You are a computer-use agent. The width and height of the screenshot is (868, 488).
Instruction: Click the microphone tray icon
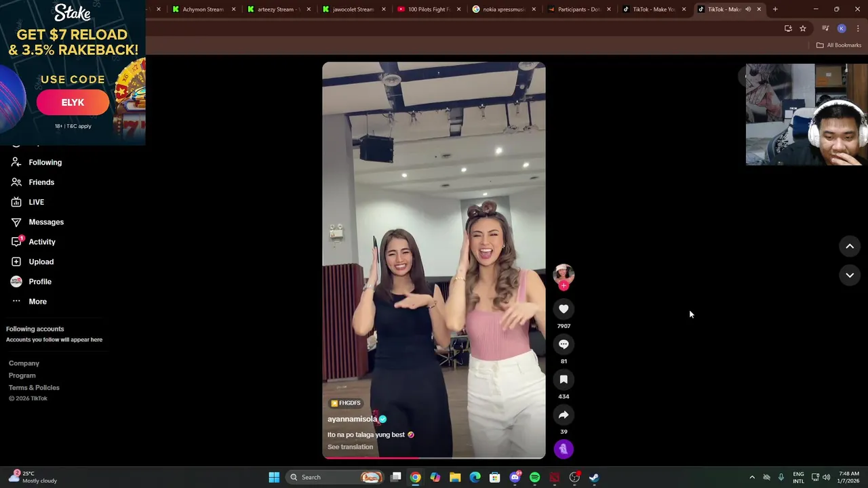(781, 477)
